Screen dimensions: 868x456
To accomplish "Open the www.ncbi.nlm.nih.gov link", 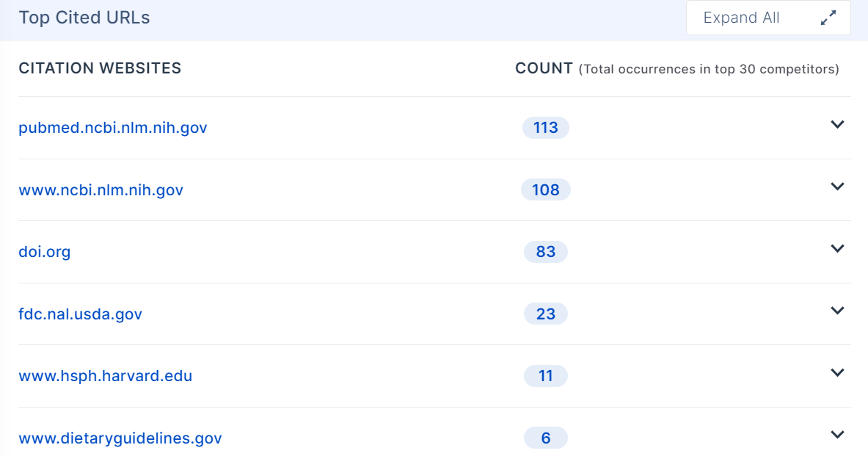I will [101, 190].
